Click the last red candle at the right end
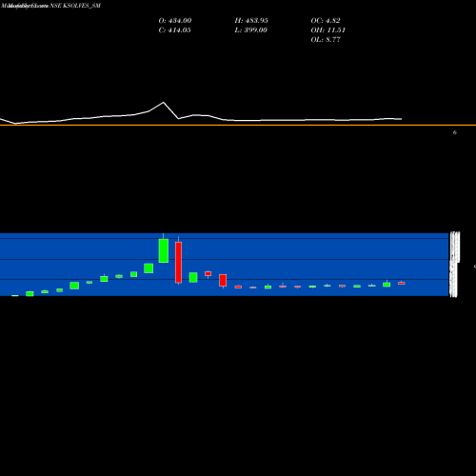The image size is (476, 476). coord(402,283)
